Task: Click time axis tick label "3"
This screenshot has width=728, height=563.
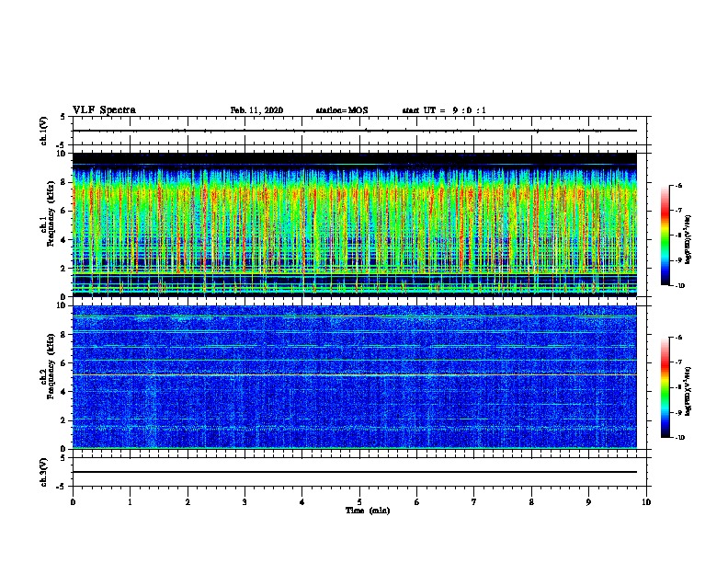Action: click(245, 502)
